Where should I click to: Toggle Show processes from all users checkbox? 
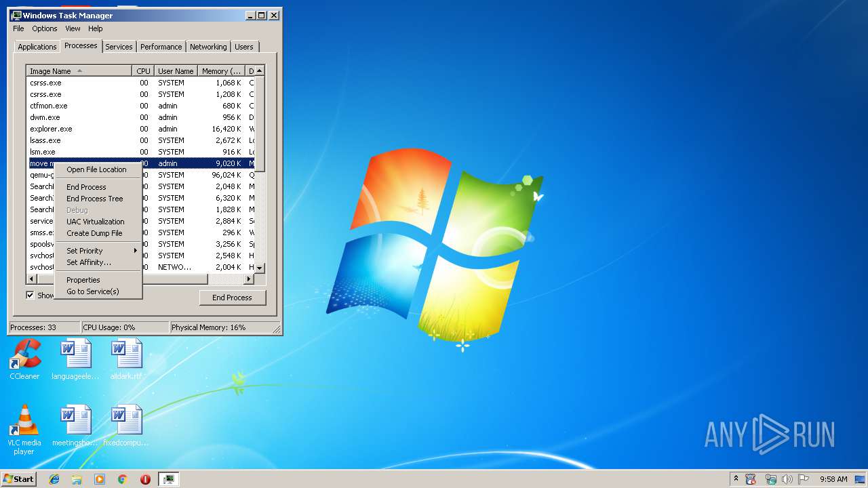30,295
